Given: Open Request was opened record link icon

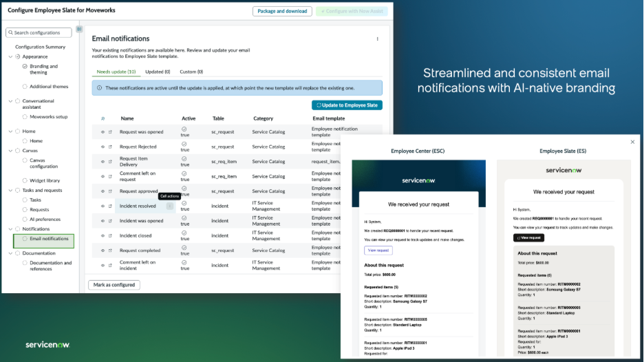Looking at the screenshot, I should 110,132.
